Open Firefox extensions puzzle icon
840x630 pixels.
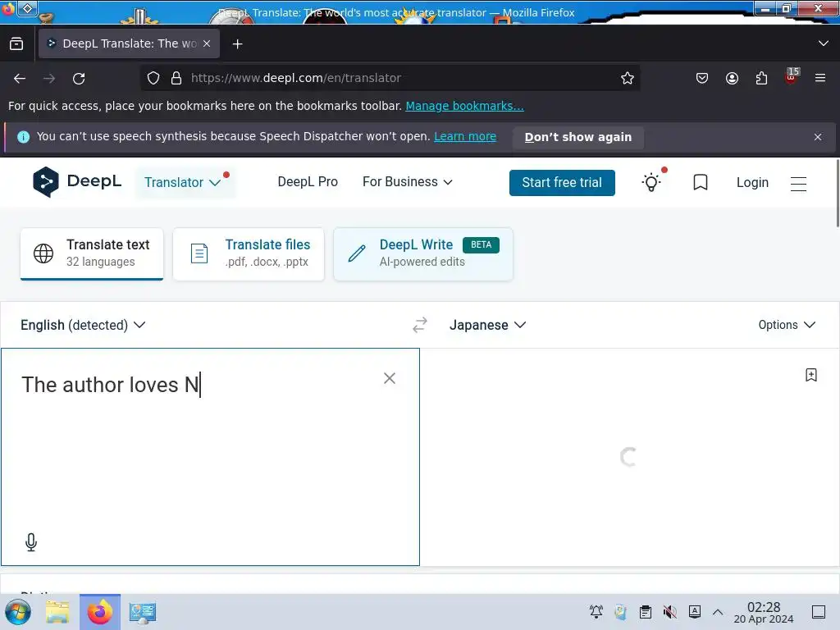pyautogui.click(x=761, y=78)
